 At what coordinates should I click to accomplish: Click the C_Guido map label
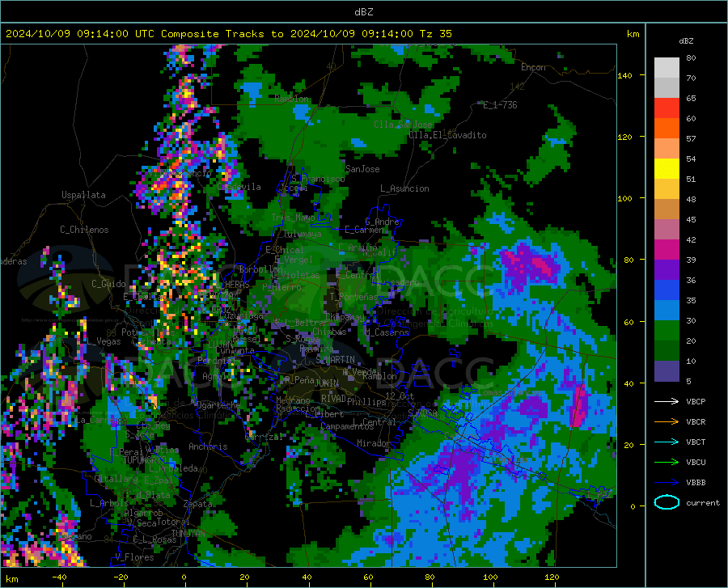coord(108,284)
